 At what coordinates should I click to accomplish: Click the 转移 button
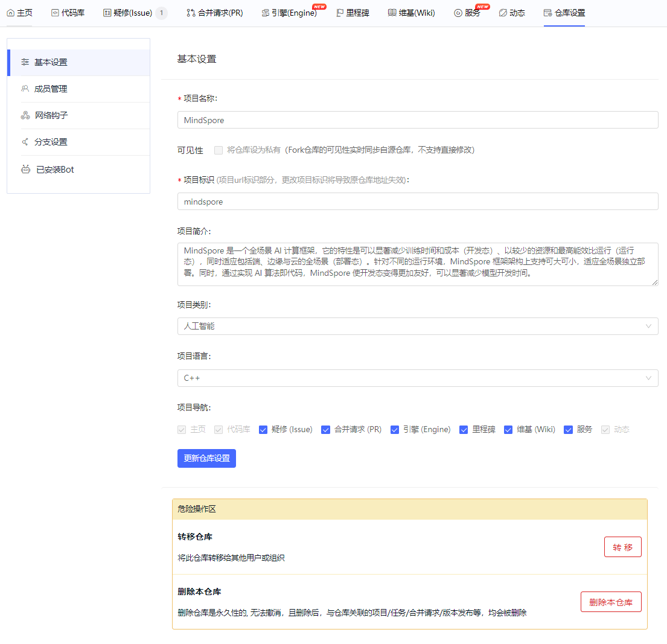[623, 547]
